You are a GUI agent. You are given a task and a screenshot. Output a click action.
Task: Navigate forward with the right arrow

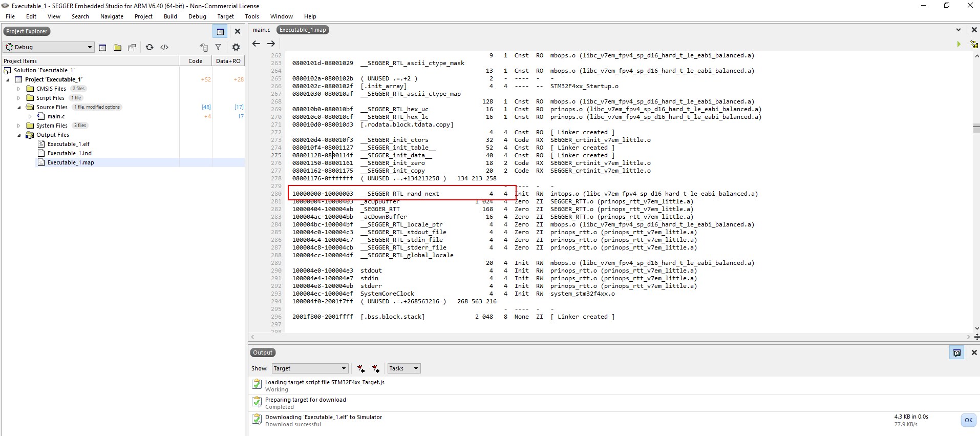coord(271,44)
